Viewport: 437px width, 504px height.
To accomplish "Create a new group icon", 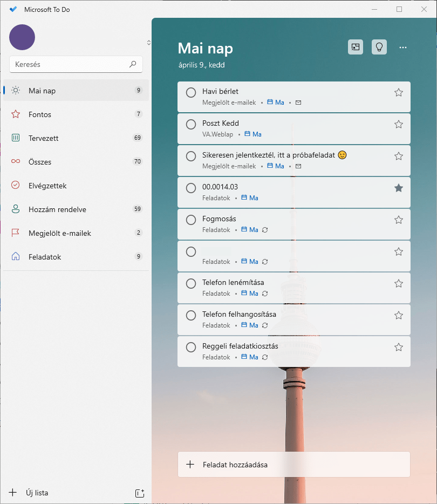I will pos(140,493).
